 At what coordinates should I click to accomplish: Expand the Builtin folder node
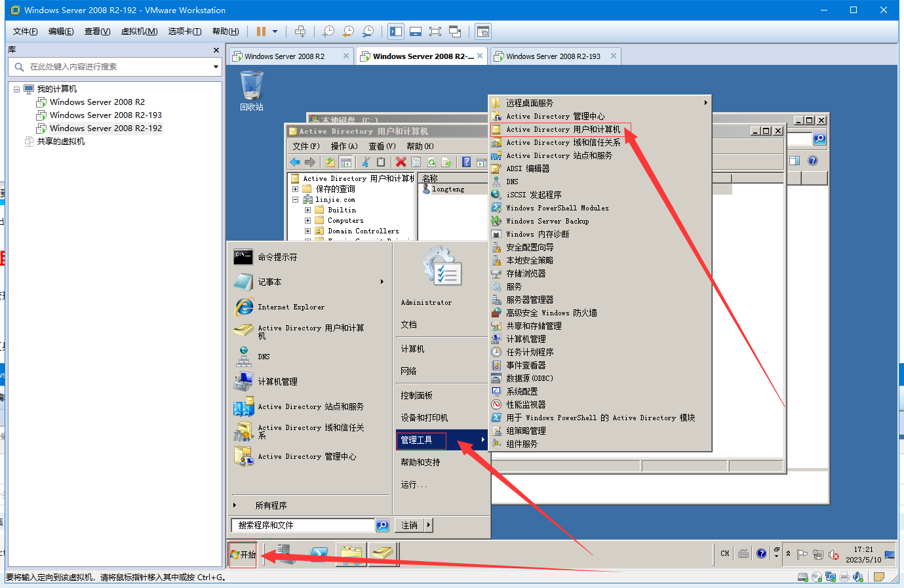tap(307, 210)
